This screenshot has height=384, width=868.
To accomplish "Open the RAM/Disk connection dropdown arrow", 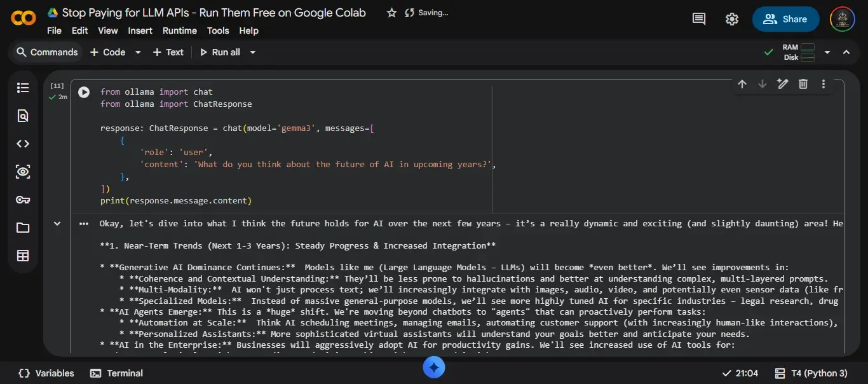I will tap(827, 52).
